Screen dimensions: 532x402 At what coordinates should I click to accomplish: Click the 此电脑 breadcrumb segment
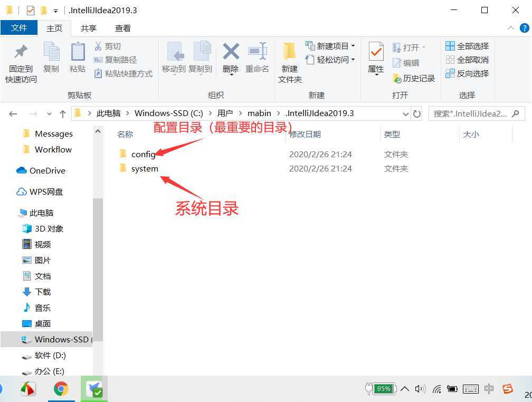[109, 113]
